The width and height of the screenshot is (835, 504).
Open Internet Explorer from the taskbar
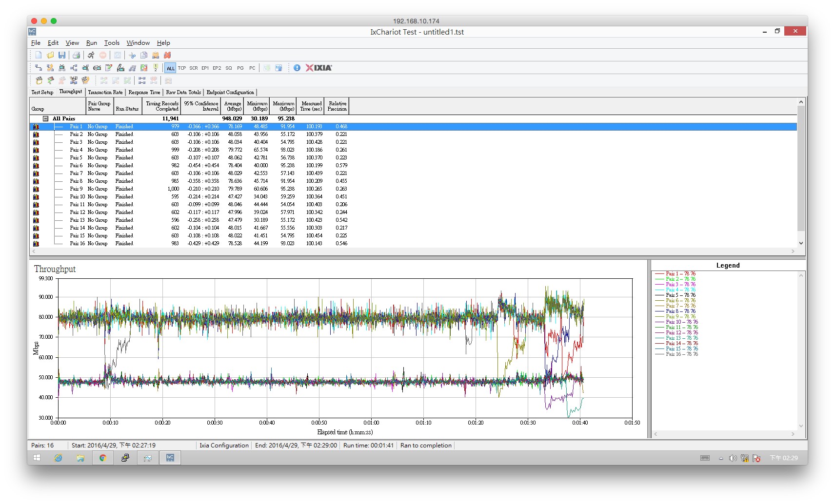pos(58,458)
